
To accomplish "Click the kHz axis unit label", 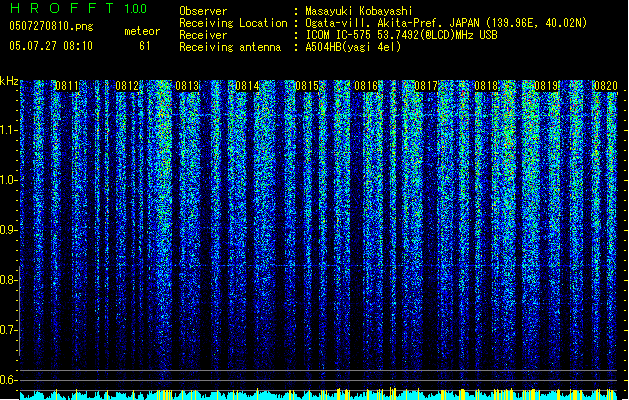I will pyautogui.click(x=9, y=81).
